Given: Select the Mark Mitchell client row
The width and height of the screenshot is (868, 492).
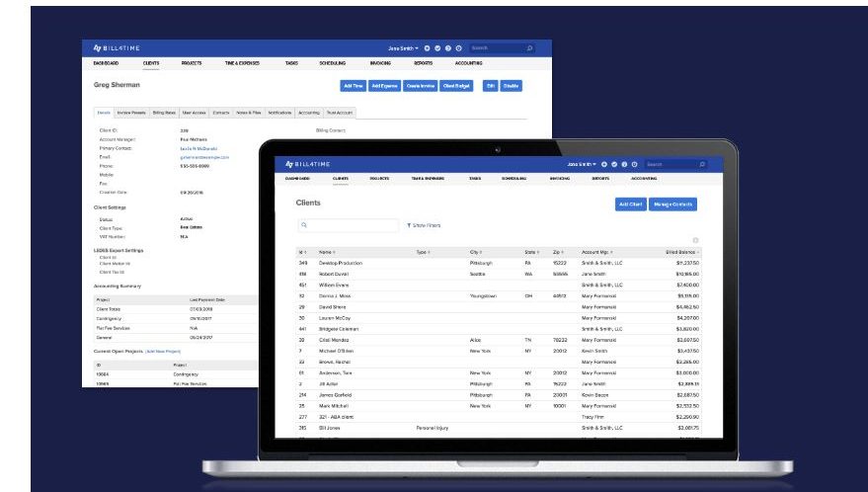Looking at the screenshot, I should pyautogui.click(x=499, y=406).
